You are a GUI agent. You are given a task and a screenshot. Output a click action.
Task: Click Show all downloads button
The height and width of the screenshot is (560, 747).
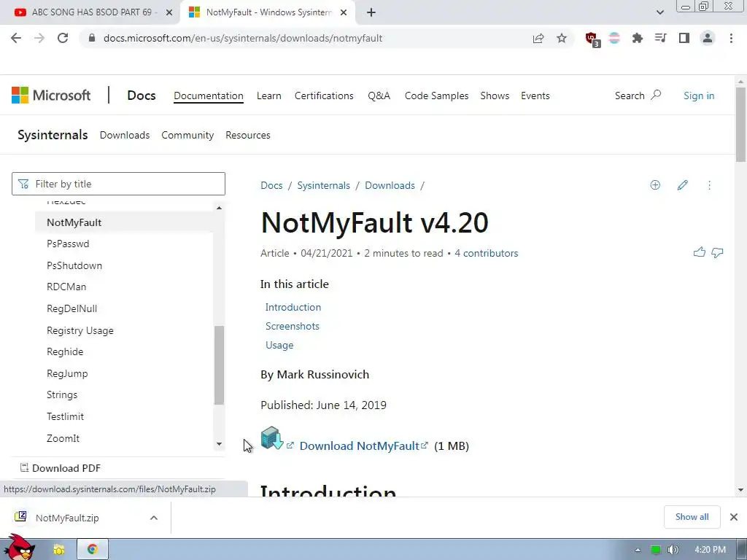coord(692,517)
